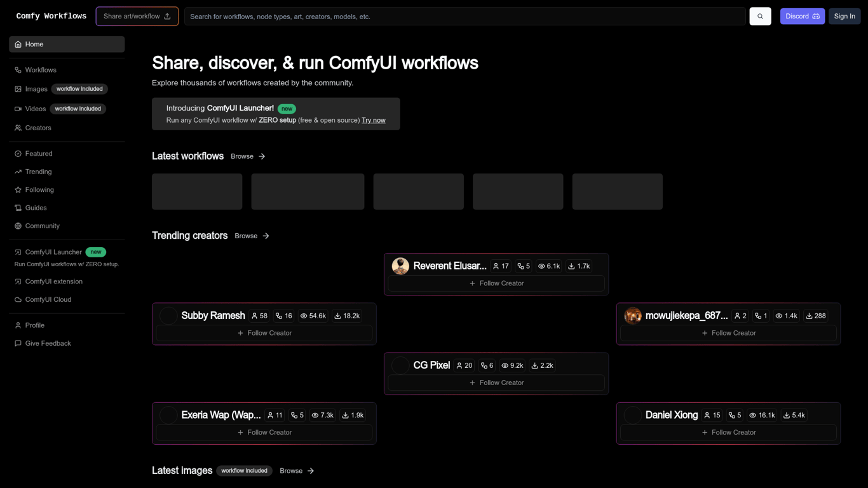View the Creators page
The image size is (868, 488).
[x=39, y=128]
